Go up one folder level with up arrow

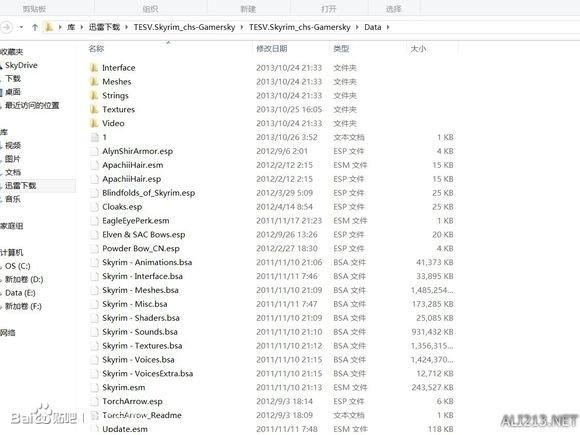35,27
